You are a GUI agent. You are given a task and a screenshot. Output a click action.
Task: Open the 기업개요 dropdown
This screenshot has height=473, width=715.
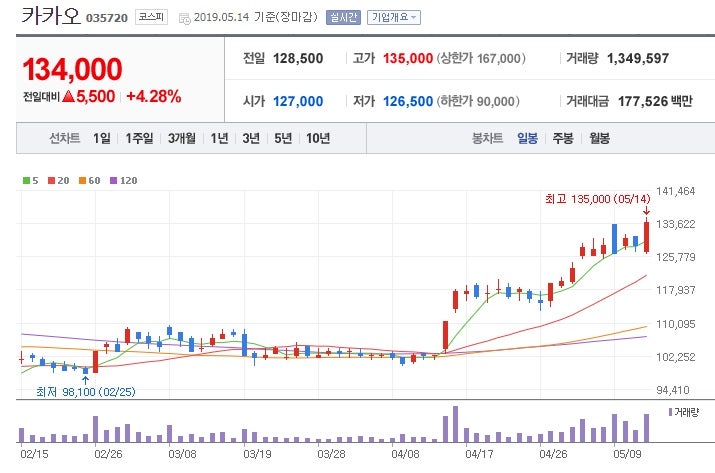394,17
